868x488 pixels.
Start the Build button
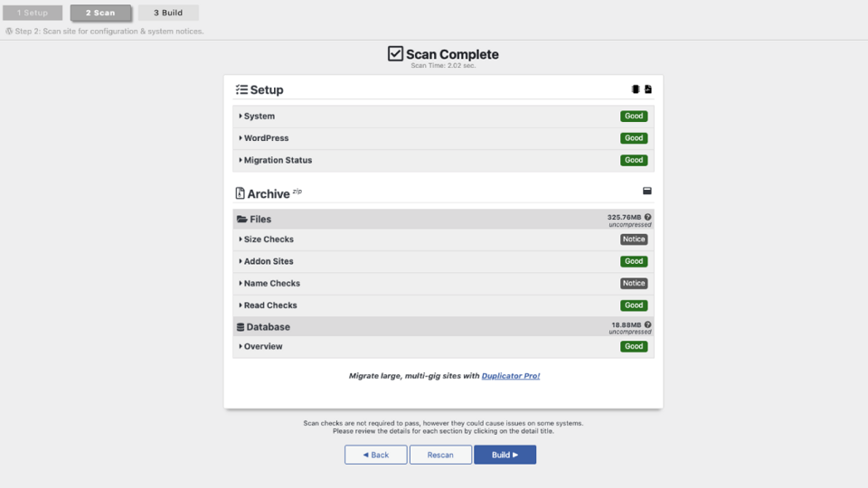tap(505, 455)
